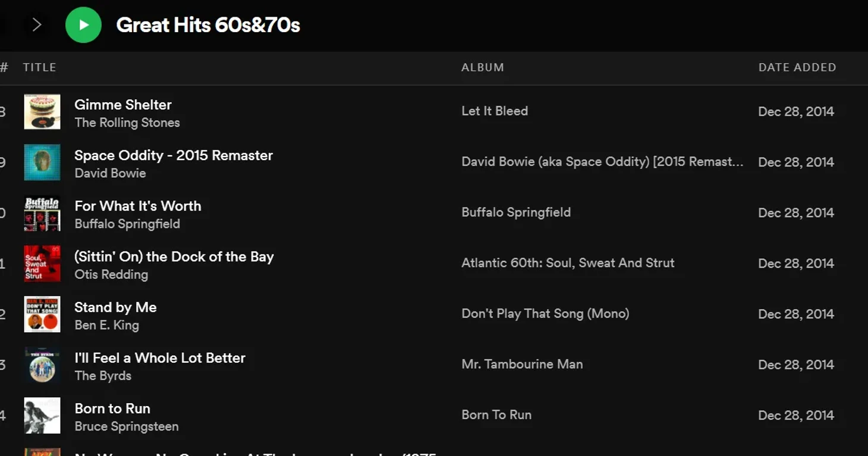Click the Born to Run cover thumbnail
This screenshot has height=456, width=868.
[42, 415]
